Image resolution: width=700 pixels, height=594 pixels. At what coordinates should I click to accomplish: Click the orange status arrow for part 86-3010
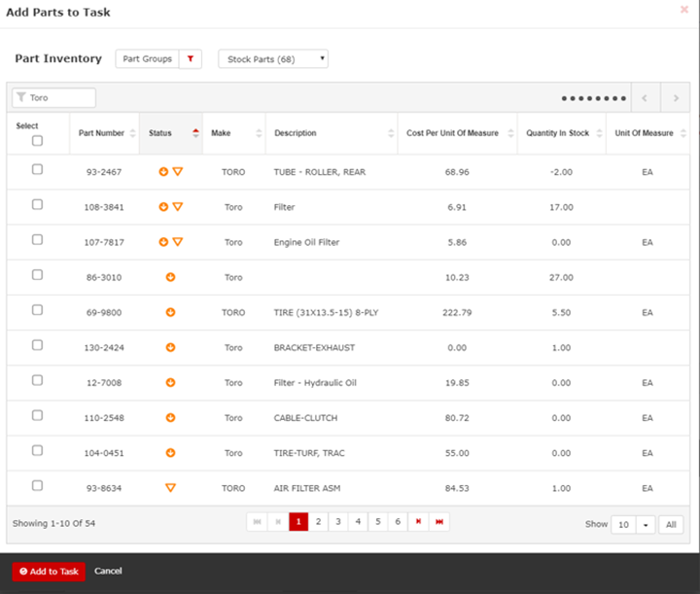[170, 277]
